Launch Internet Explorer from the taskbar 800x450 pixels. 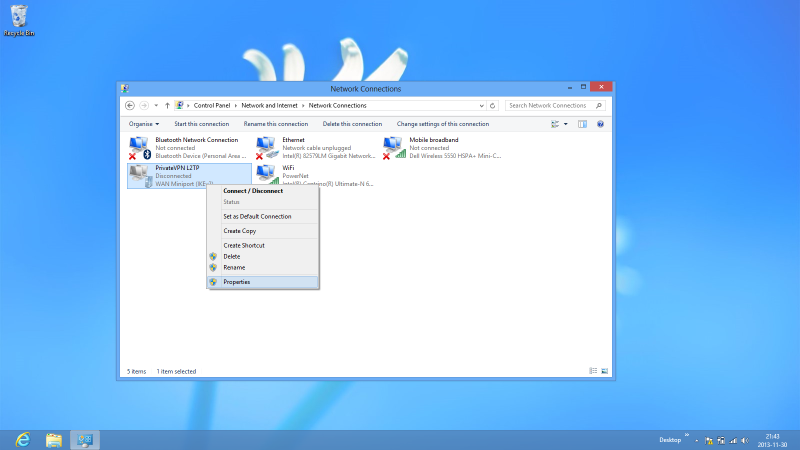click(x=21, y=440)
